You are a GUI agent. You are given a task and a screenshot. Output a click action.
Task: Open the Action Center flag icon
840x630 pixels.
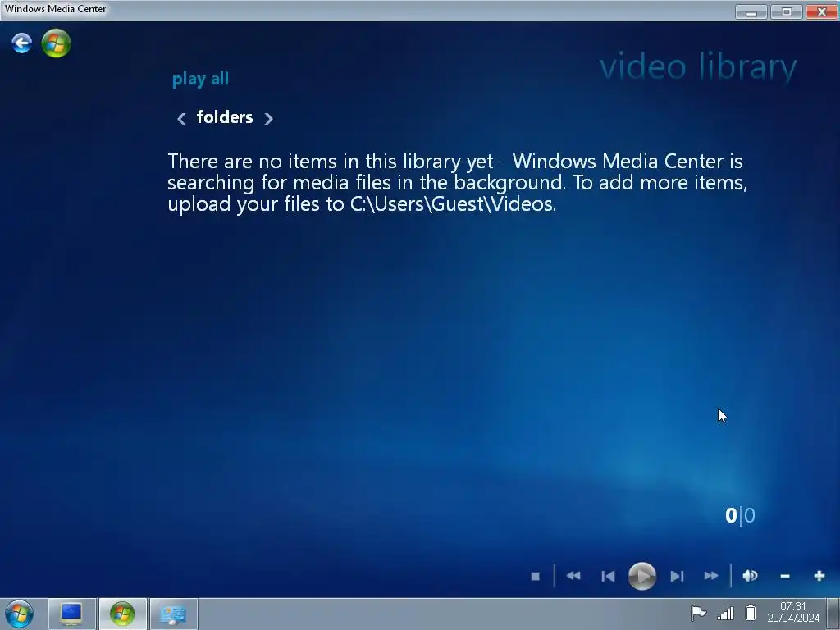click(698, 613)
